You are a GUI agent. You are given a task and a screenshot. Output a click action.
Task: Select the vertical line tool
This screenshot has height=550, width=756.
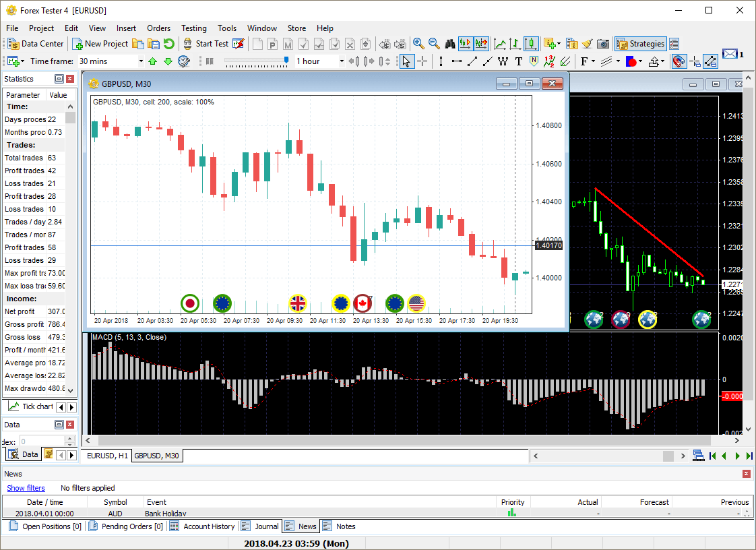point(441,61)
